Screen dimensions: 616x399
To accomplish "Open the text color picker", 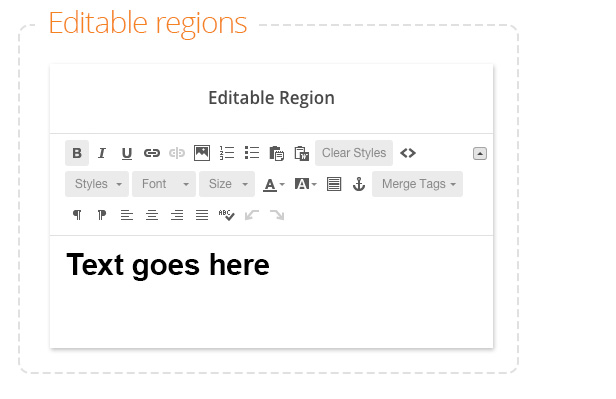I will (274, 184).
